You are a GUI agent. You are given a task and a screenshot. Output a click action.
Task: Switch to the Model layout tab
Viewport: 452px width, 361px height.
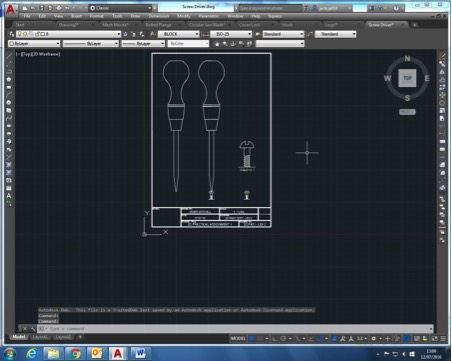point(19,337)
